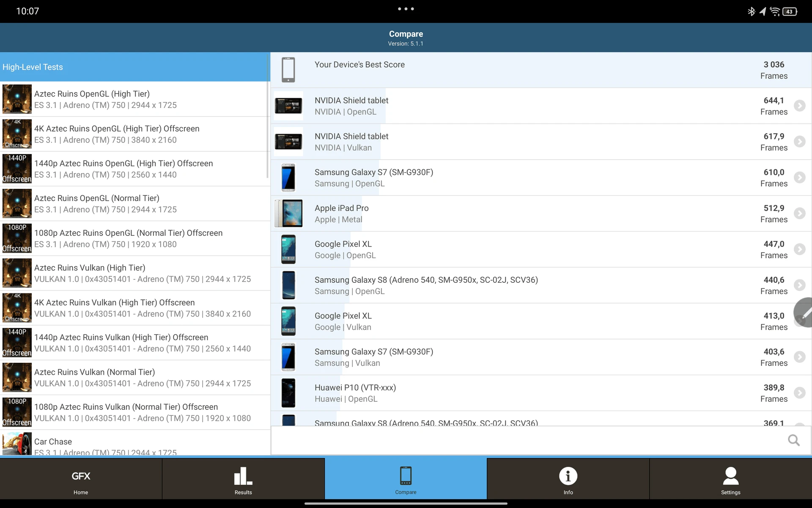Open Huawei P10 389,8 Frames score
The image size is (812, 508).
pyautogui.click(x=774, y=393)
